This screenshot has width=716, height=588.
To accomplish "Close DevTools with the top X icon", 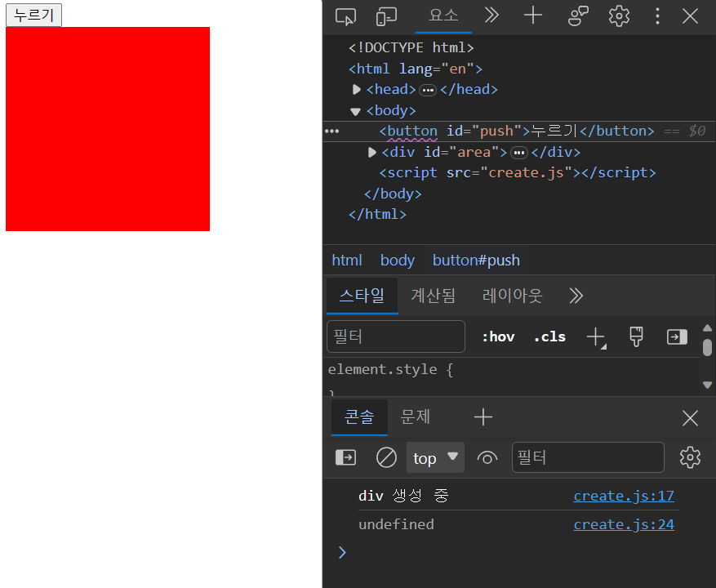I will 690,16.
